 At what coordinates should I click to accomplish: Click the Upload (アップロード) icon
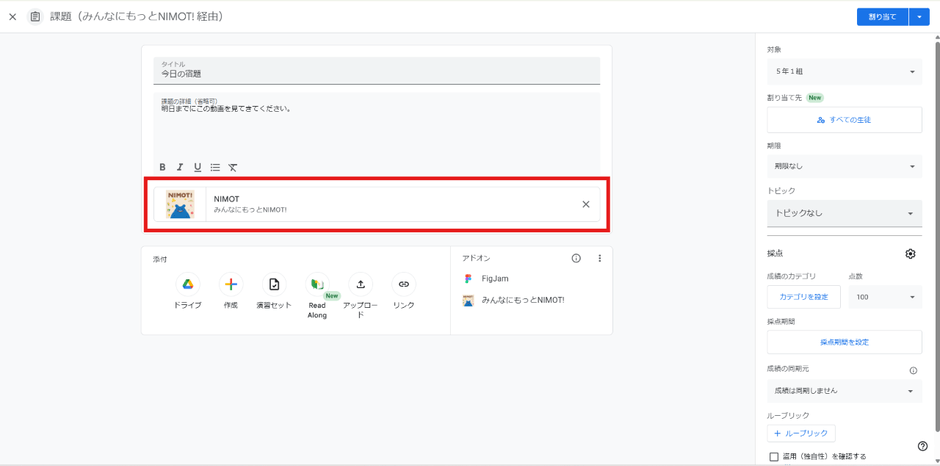tap(361, 285)
